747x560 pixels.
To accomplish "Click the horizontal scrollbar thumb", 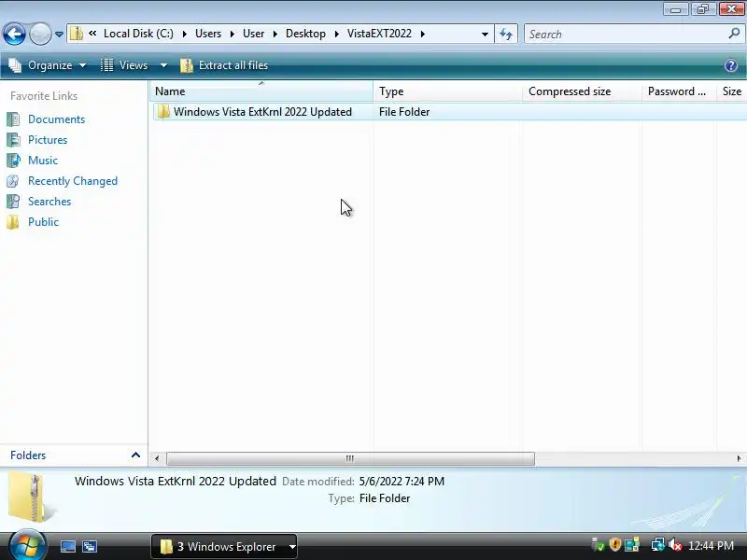I will coord(350,458).
